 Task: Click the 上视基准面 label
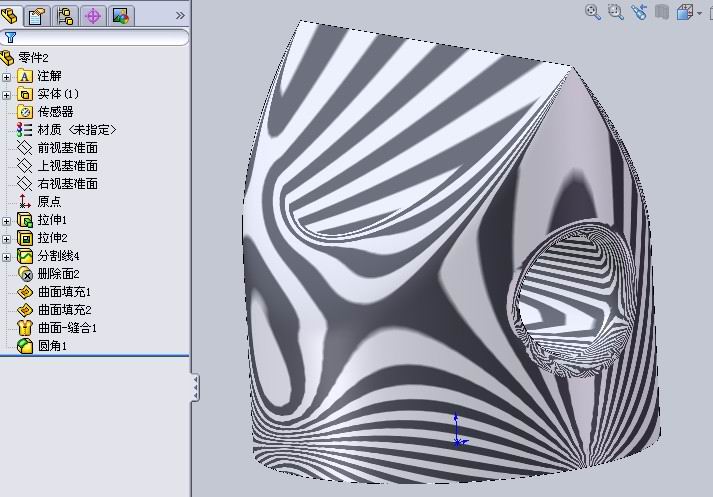point(67,166)
